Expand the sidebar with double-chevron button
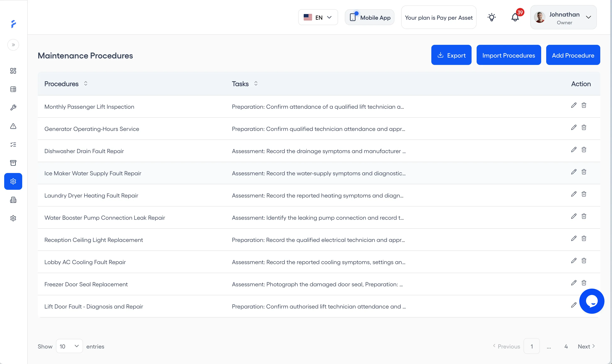612x364 pixels. coord(13,45)
